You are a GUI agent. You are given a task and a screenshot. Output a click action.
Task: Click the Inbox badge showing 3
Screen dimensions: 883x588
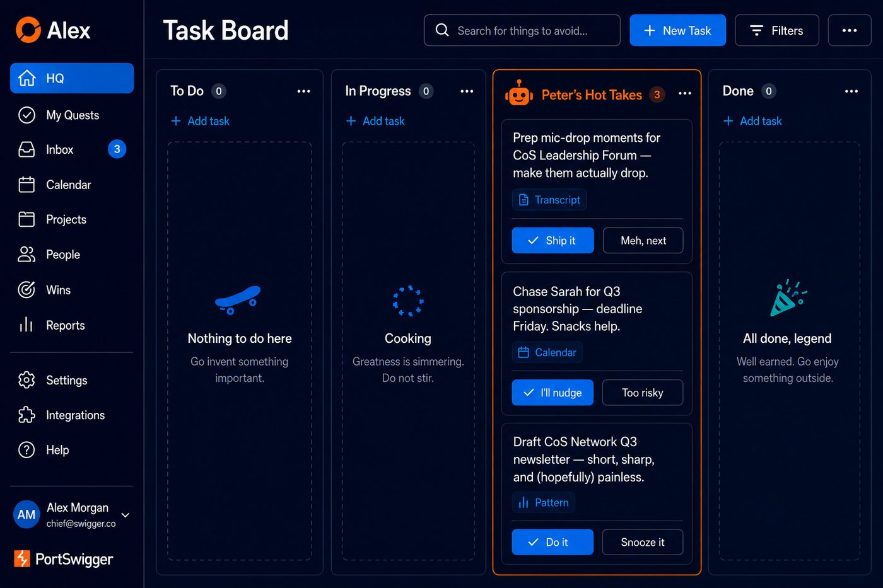click(117, 149)
